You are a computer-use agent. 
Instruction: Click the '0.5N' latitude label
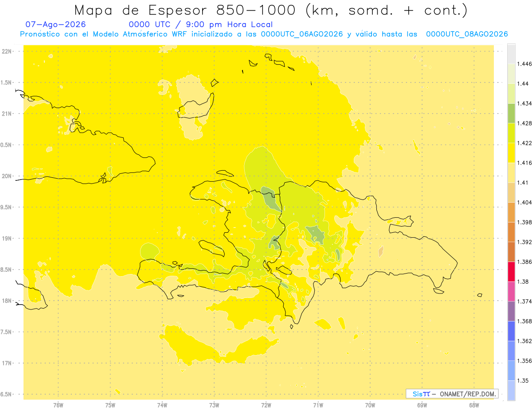click(7, 145)
